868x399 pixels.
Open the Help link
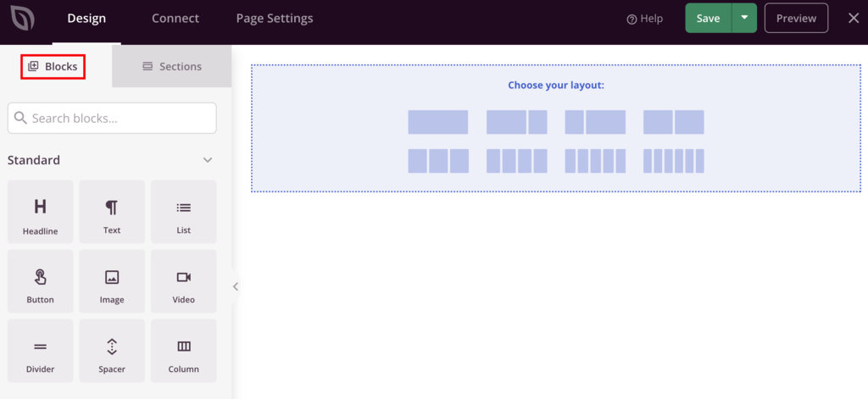[644, 19]
